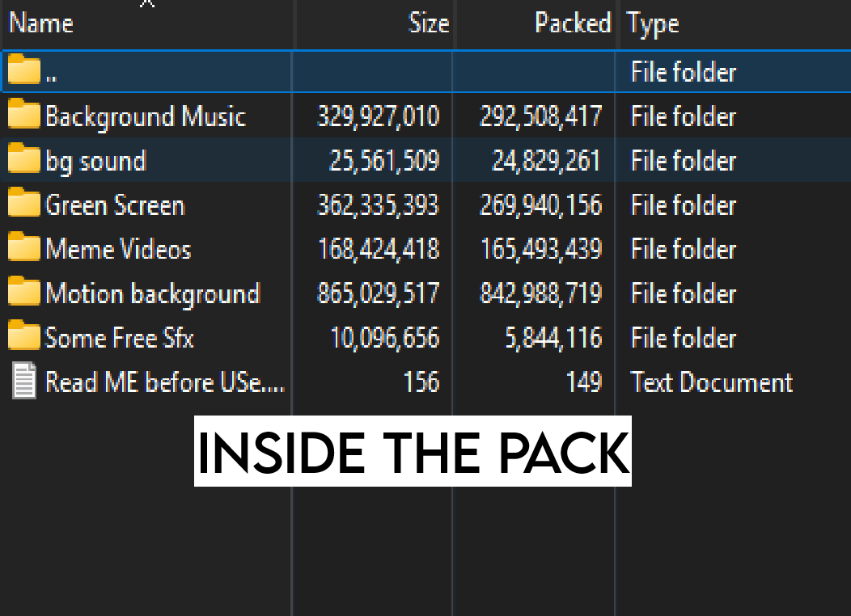Click the Green Screen folder icon

point(24,205)
